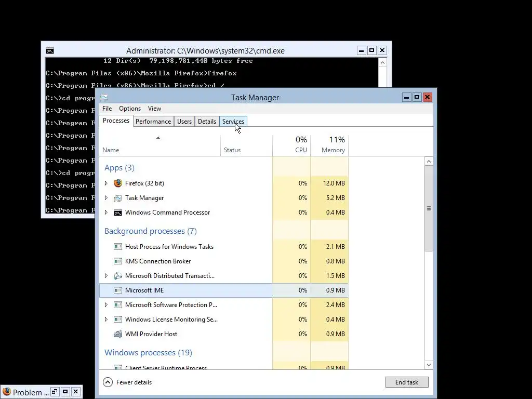Click the Windows Command Processor icon
Screen dimensions: 532x399
click(118, 212)
